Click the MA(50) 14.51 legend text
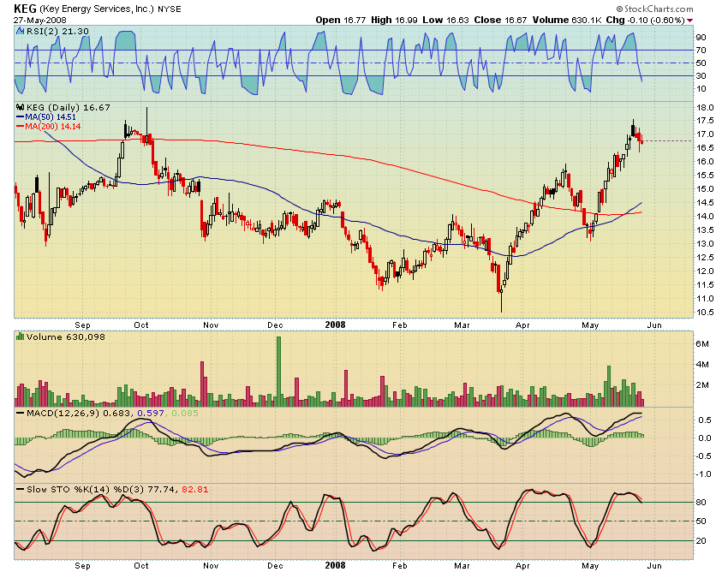The width and height of the screenshot is (728, 572). pos(51,117)
